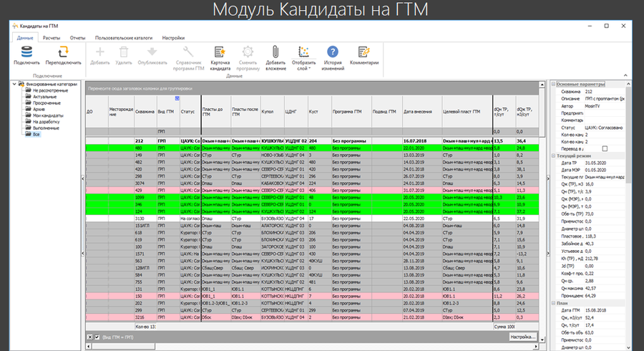Toggle the Перевод в checkbox
This screenshot has height=351, width=644.
[605, 149]
